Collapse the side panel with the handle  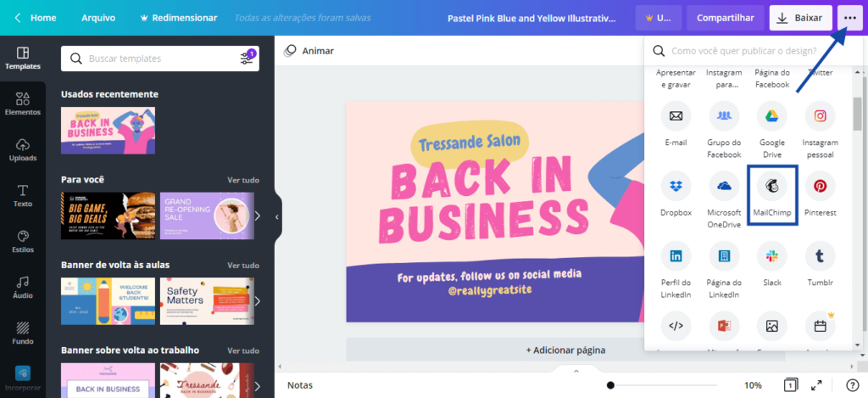[x=278, y=217]
